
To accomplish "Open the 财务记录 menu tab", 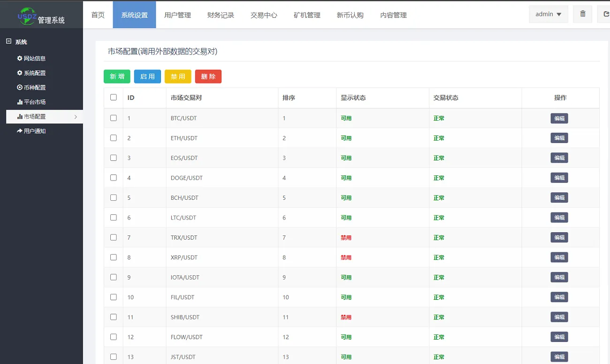I will tap(221, 15).
